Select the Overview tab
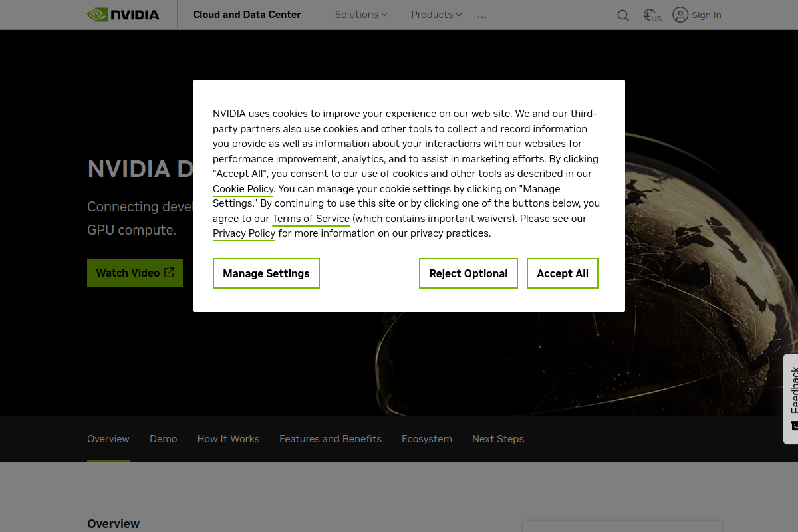This screenshot has width=798, height=532. (108, 439)
